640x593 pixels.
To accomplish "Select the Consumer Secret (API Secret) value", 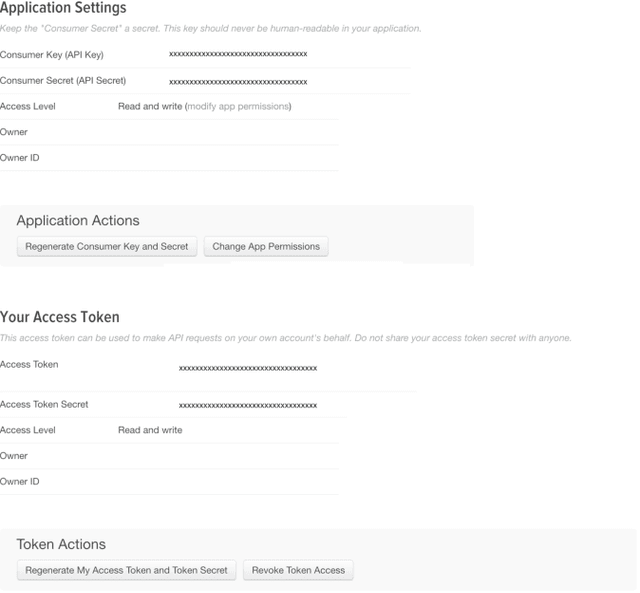I will coord(238,81).
